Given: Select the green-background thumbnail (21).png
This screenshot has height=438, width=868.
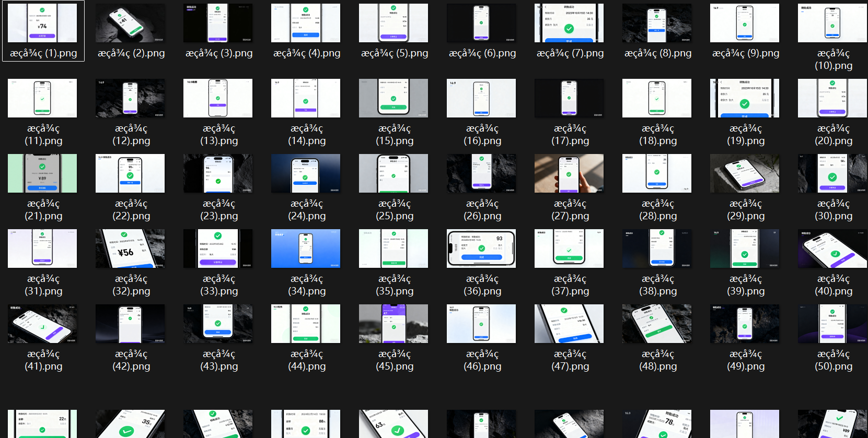Looking at the screenshot, I should (42, 173).
